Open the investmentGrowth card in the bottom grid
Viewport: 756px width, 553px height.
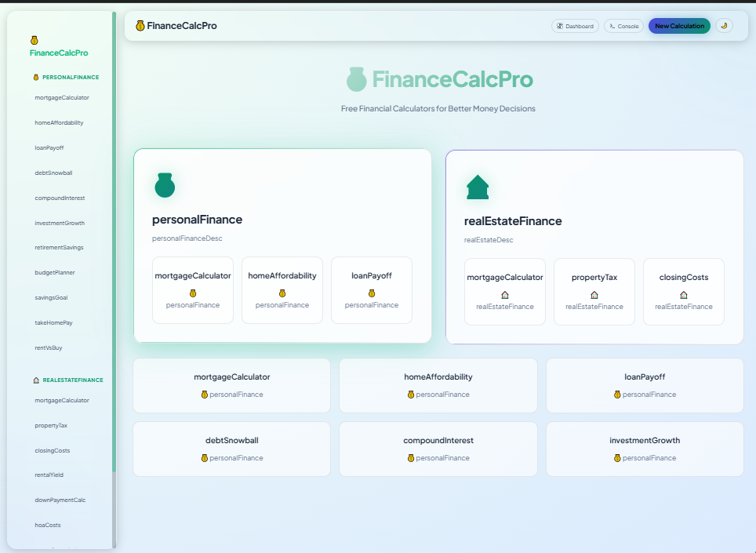[x=645, y=449]
